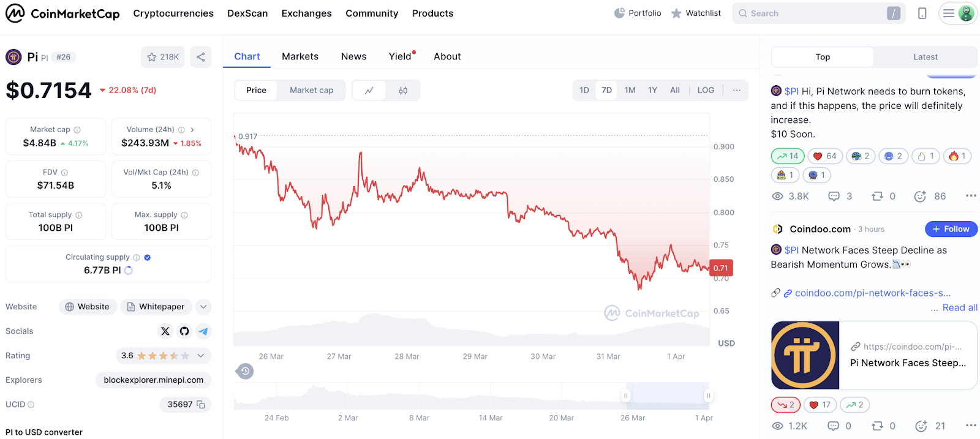The image size is (980, 439).
Task: Toggle heart reaction with 17 likes
Action: [x=820, y=405]
